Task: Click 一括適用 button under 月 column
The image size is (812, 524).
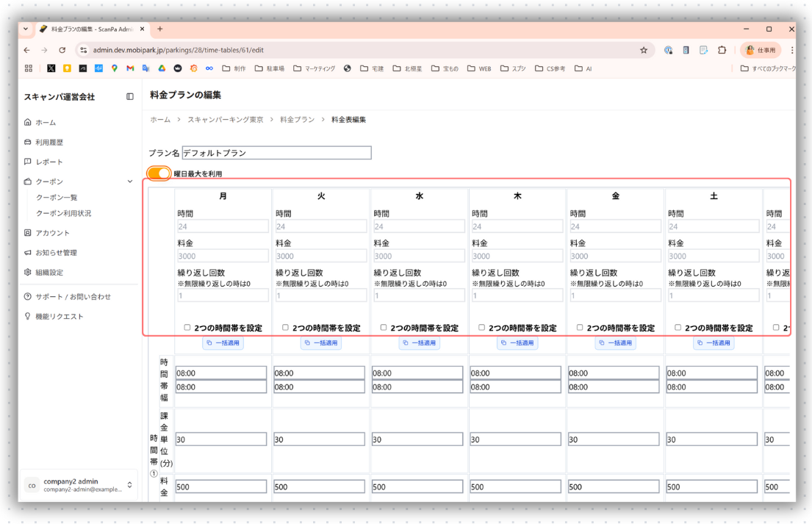Action: coord(223,343)
